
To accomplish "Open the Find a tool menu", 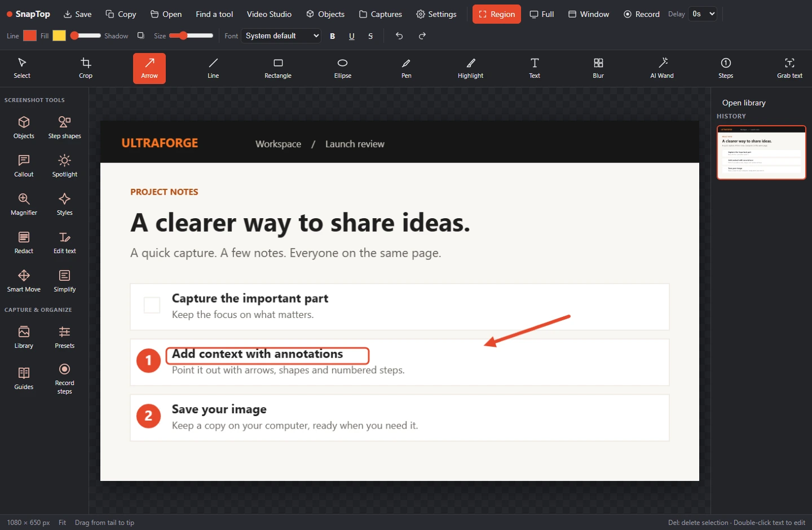I will click(214, 14).
